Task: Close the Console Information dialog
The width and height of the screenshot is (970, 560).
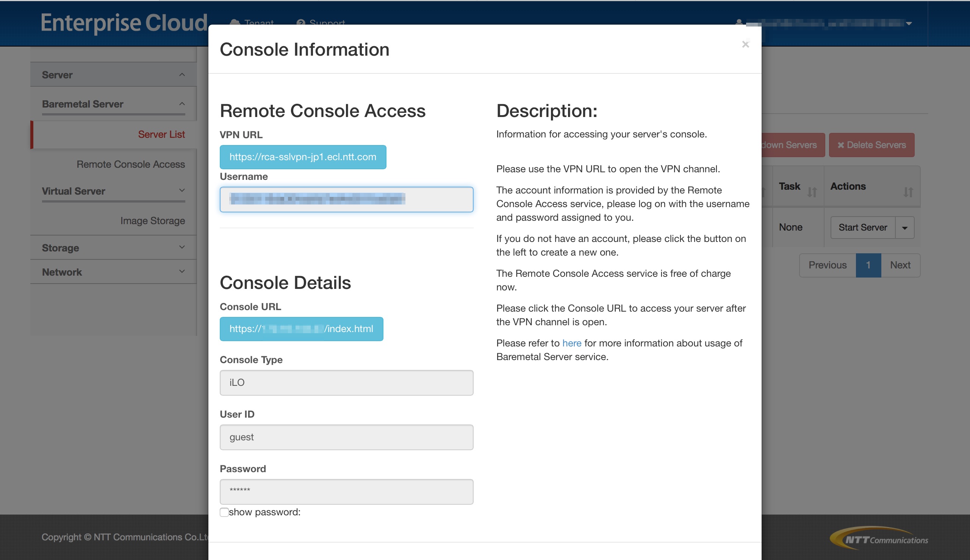Action: pos(745,44)
